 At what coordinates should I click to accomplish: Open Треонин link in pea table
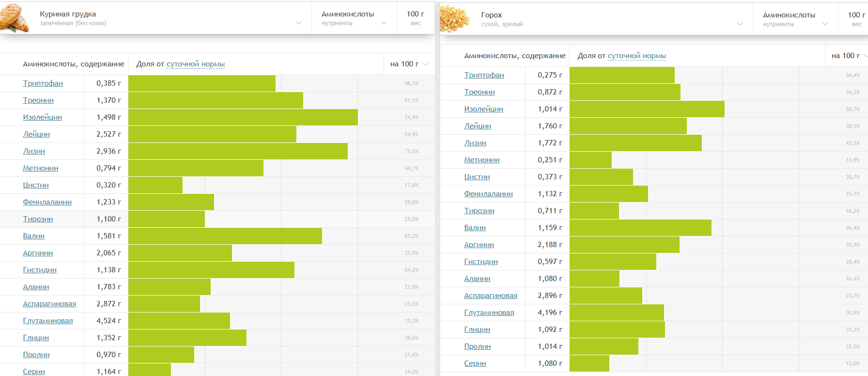coord(480,92)
